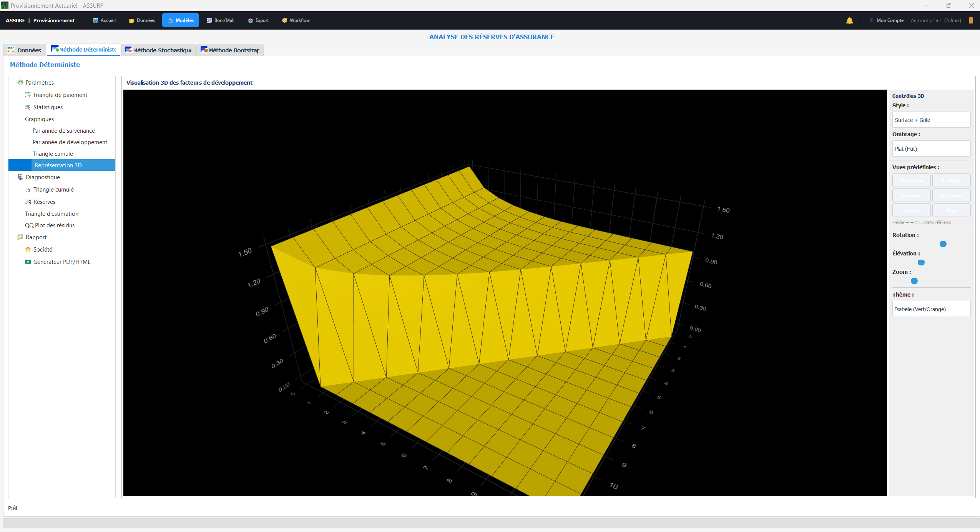Viewport: 980px width, 532px height.
Task: Click the Prêt status text
Action: (13, 508)
